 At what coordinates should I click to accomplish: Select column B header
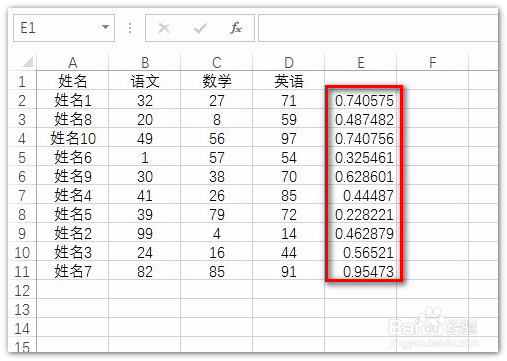pyautogui.click(x=144, y=62)
